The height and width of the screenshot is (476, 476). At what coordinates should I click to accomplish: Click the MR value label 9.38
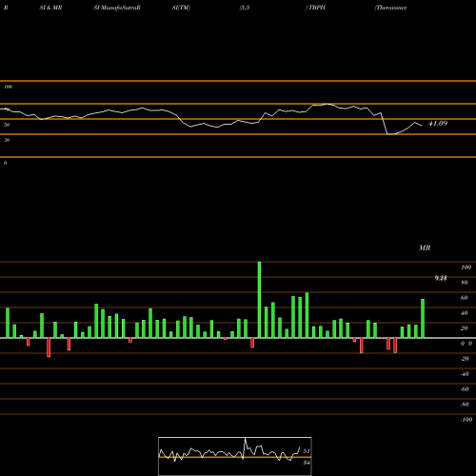441,278
